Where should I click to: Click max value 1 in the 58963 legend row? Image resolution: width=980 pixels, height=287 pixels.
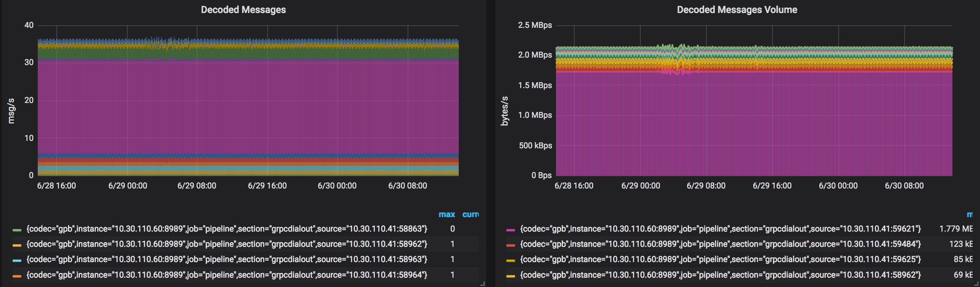[x=453, y=259]
